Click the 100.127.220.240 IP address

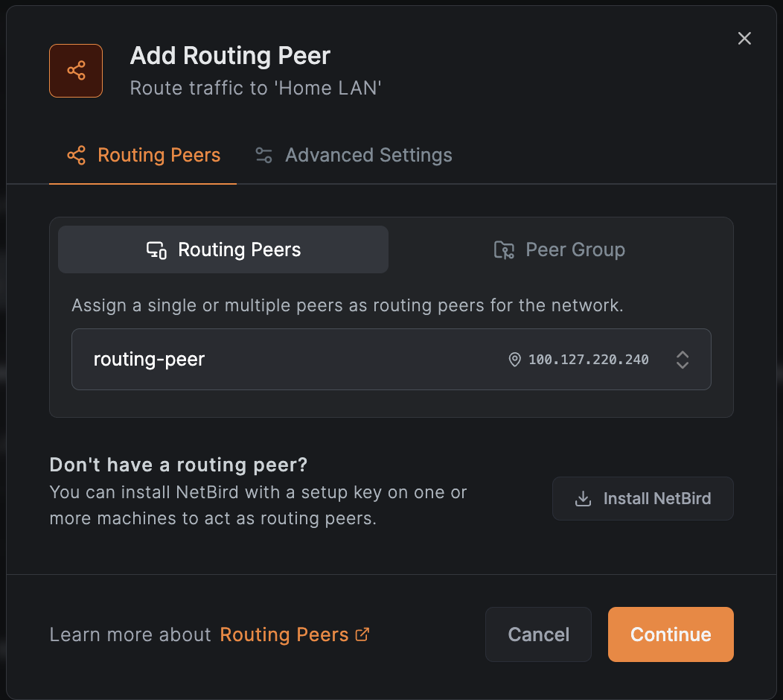(588, 359)
